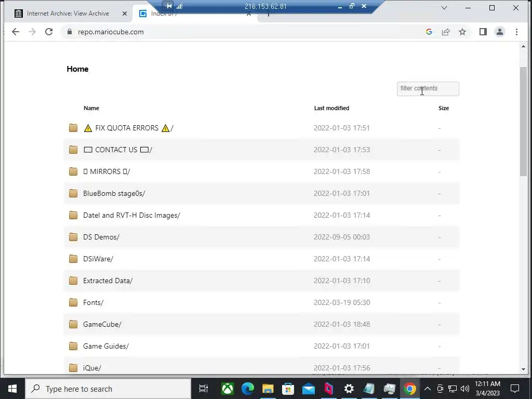
Task: Open Mail app from taskbar
Action: click(x=309, y=389)
